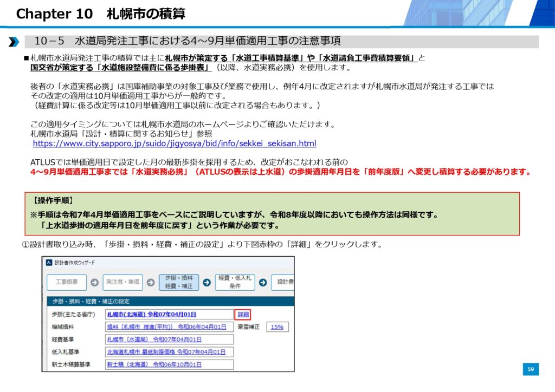The width and height of the screenshot is (555, 392).
Task: Change the 豪雪補正 15% value link
Action: pyautogui.click(x=277, y=327)
